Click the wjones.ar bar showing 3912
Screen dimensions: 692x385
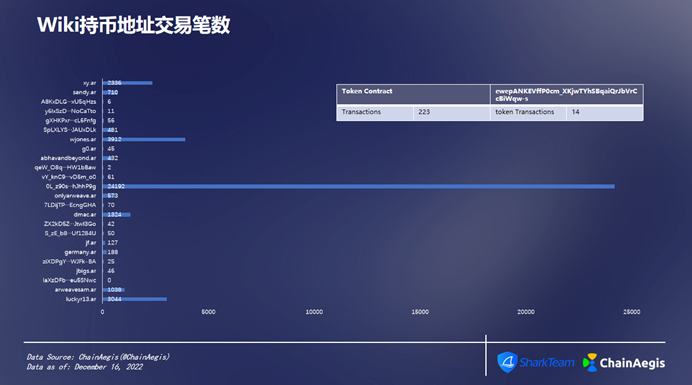click(144, 140)
